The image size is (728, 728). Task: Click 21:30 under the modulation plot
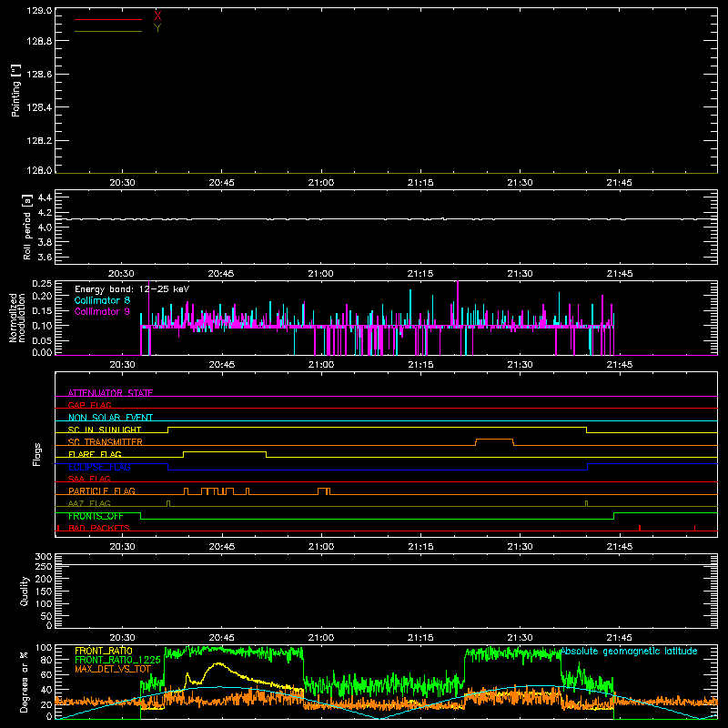pyautogui.click(x=520, y=365)
